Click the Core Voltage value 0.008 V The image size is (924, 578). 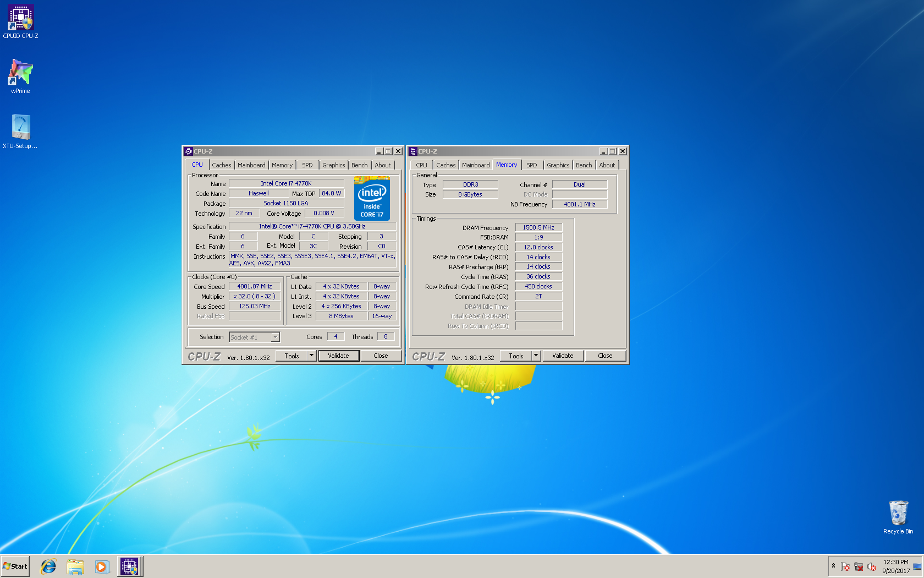point(324,213)
